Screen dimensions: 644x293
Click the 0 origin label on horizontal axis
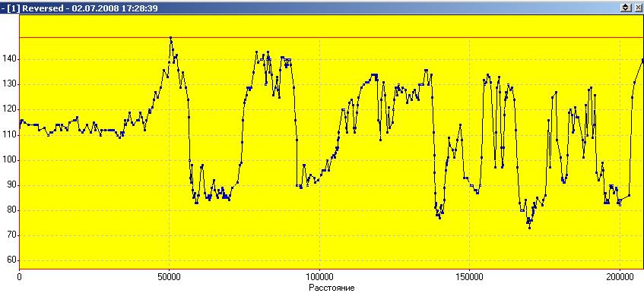19,277
